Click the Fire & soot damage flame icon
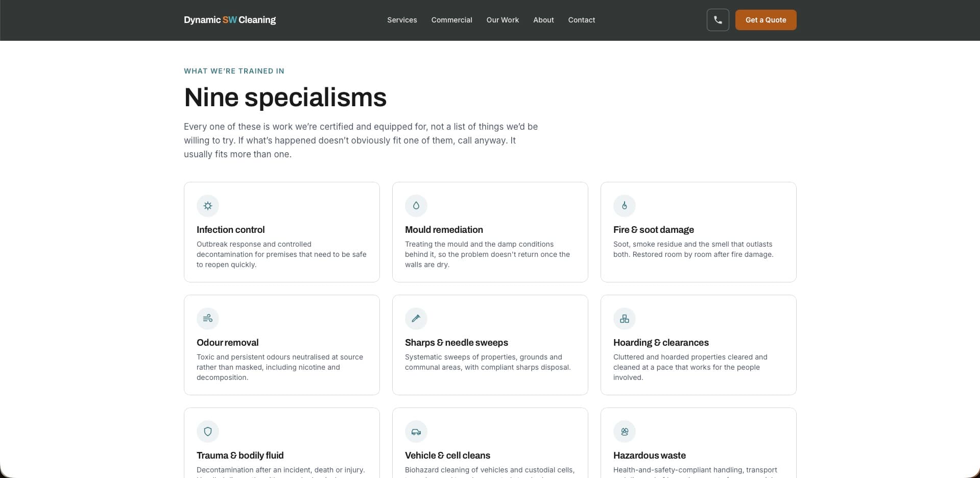 point(625,206)
